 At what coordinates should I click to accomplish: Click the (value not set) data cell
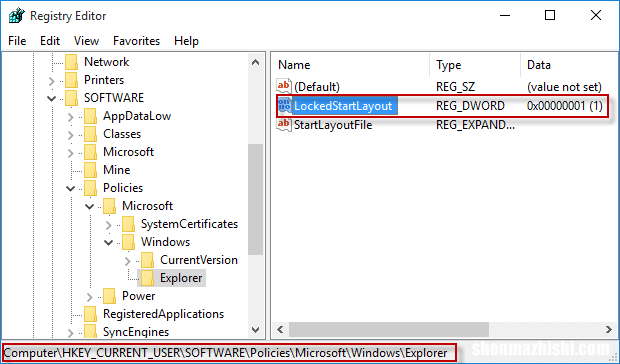point(564,87)
